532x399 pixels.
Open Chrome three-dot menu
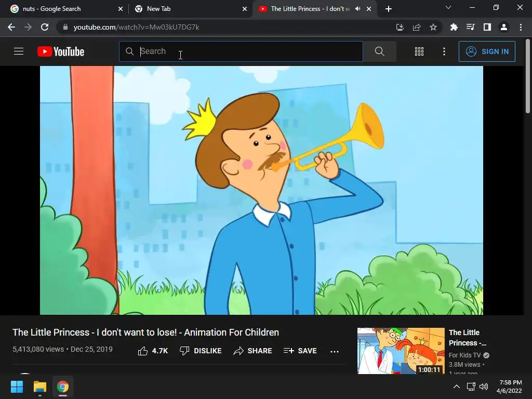pyautogui.click(x=521, y=27)
